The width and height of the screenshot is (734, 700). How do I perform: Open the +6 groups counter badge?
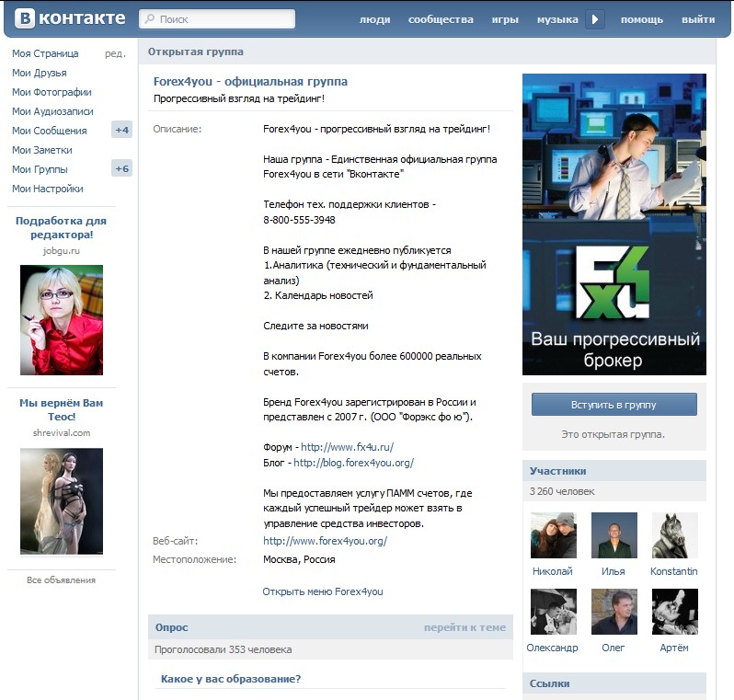(x=121, y=169)
